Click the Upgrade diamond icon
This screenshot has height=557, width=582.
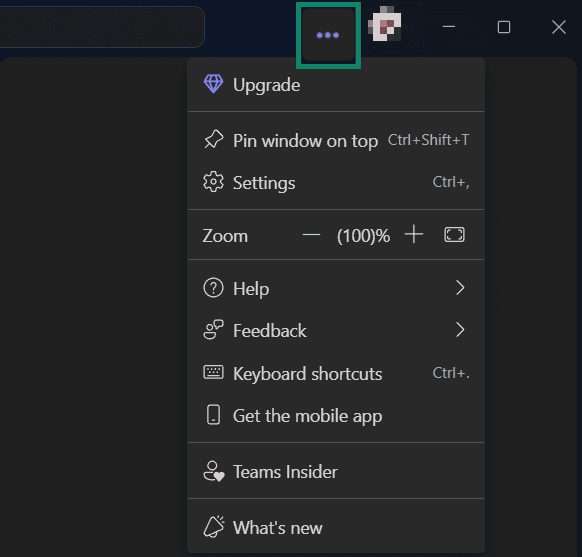pos(213,84)
